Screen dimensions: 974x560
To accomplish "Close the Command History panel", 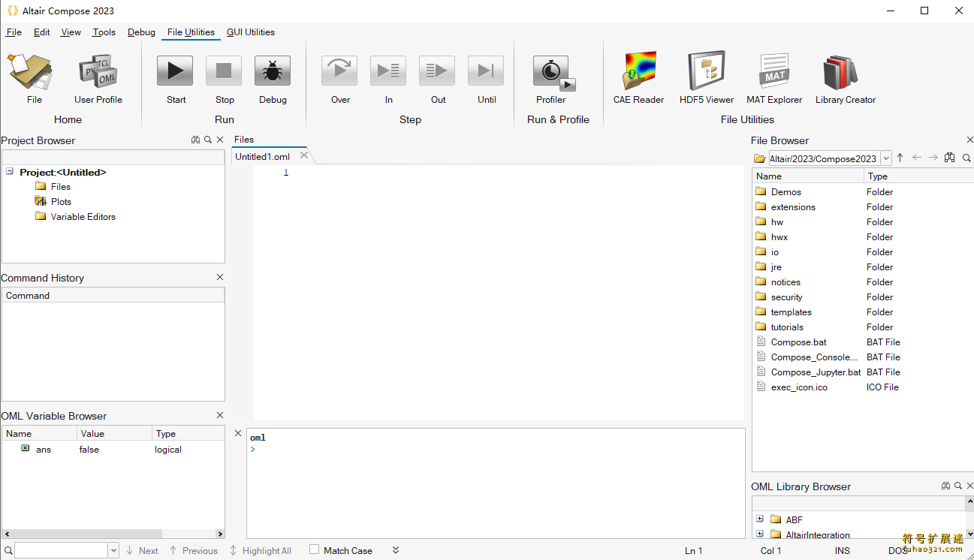I will tap(220, 277).
